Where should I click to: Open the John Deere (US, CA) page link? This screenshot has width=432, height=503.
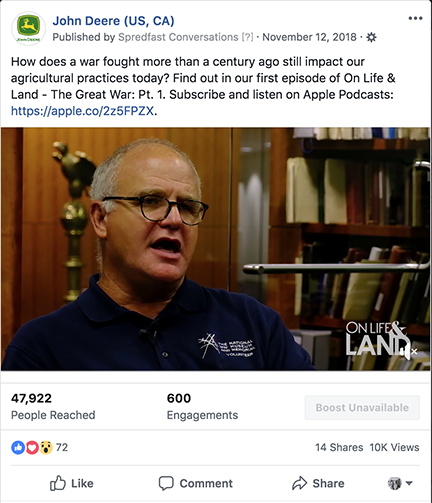tap(113, 21)
